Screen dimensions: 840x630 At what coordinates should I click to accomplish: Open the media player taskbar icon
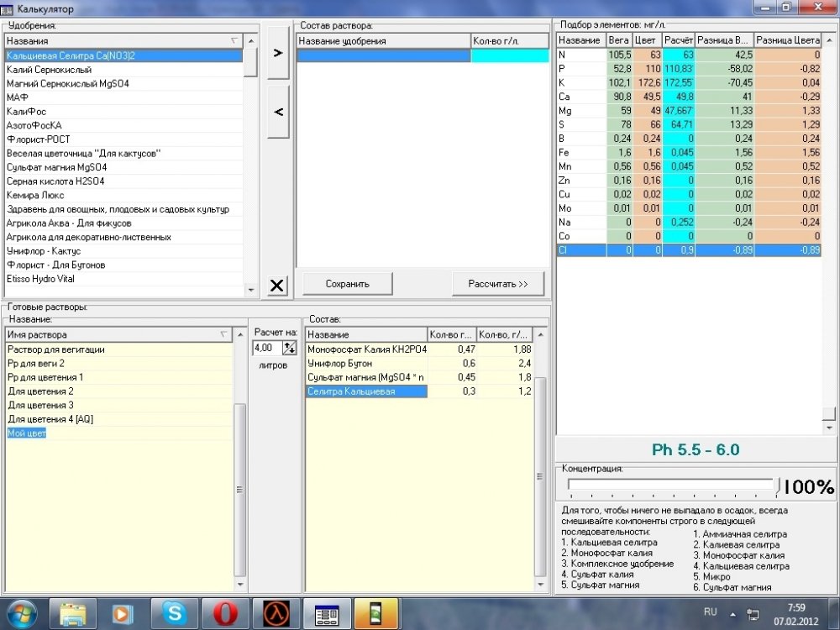point(123,613)
